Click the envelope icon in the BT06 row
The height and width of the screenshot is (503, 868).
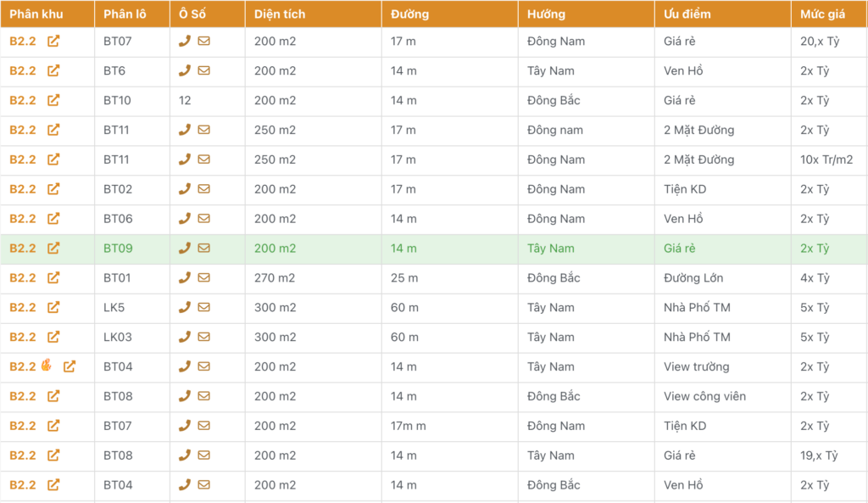(x=203, y=219)
